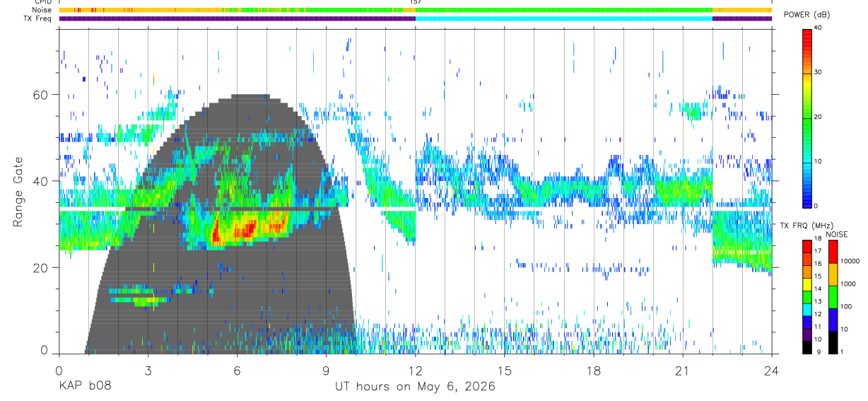Click the 24 tick on the UT hours axis
868x401 pixels.
point(771,370)
